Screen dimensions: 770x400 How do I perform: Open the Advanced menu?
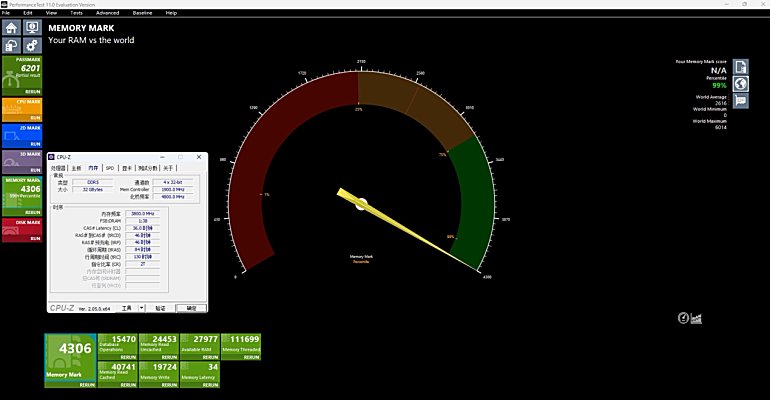108,13
